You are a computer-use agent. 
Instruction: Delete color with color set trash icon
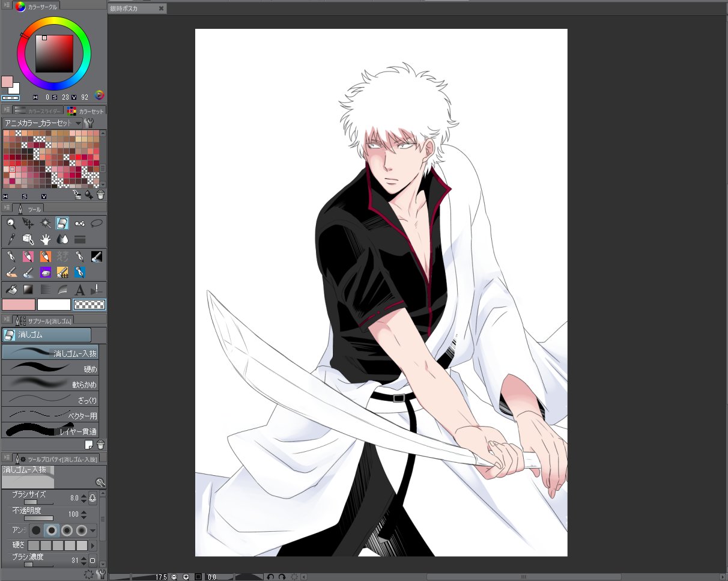click(x=100, y=195)
